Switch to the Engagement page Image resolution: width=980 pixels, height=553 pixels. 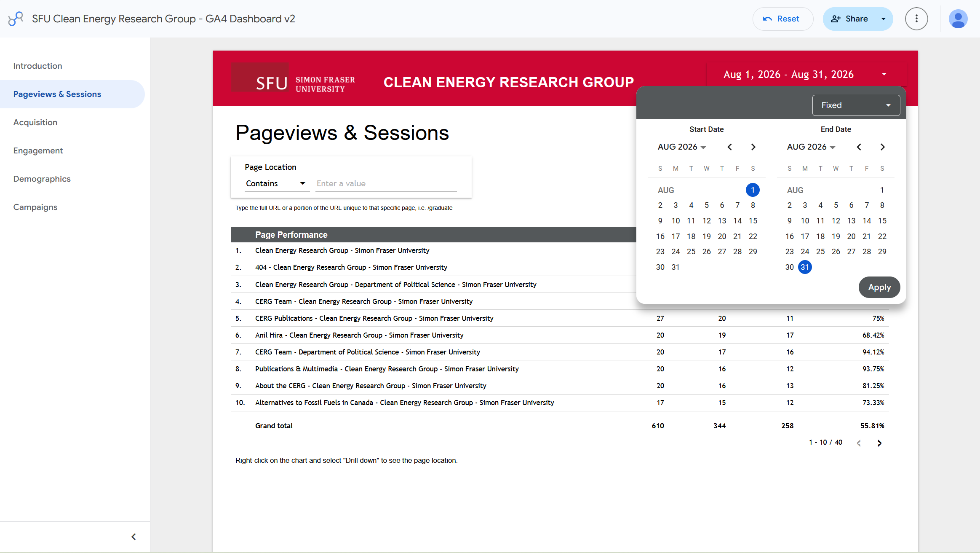tap(38, 150)
